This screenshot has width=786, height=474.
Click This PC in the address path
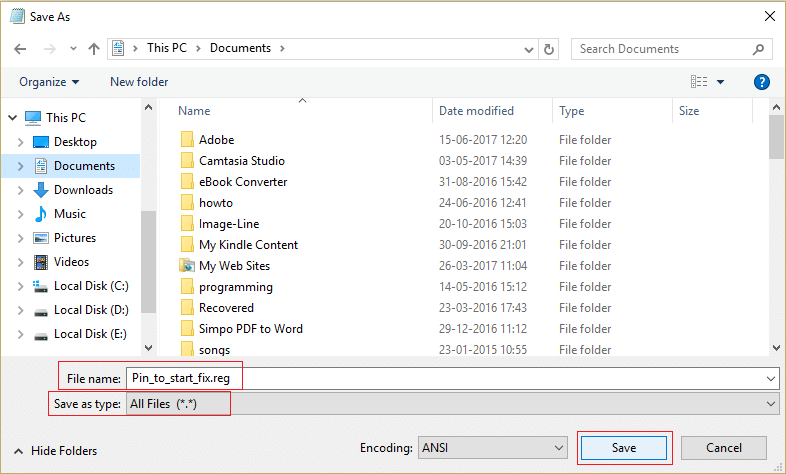[166, 48]
